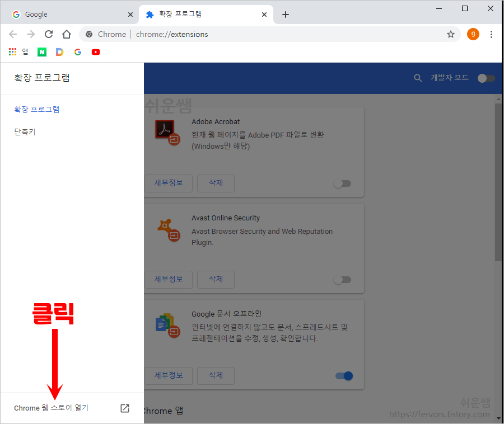This screenshot has height=424, width=504.
Task: Click the external link icon for web store
Action: pyautogui.click(x=125, y=408)
